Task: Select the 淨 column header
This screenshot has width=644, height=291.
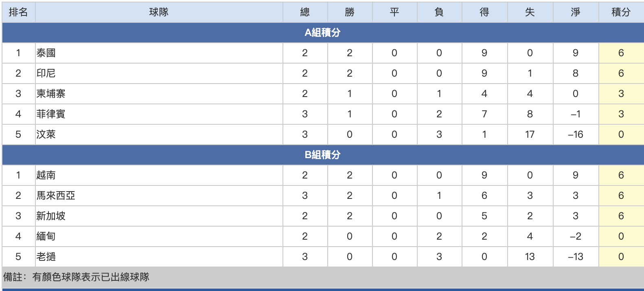Action: pos(576,12)
